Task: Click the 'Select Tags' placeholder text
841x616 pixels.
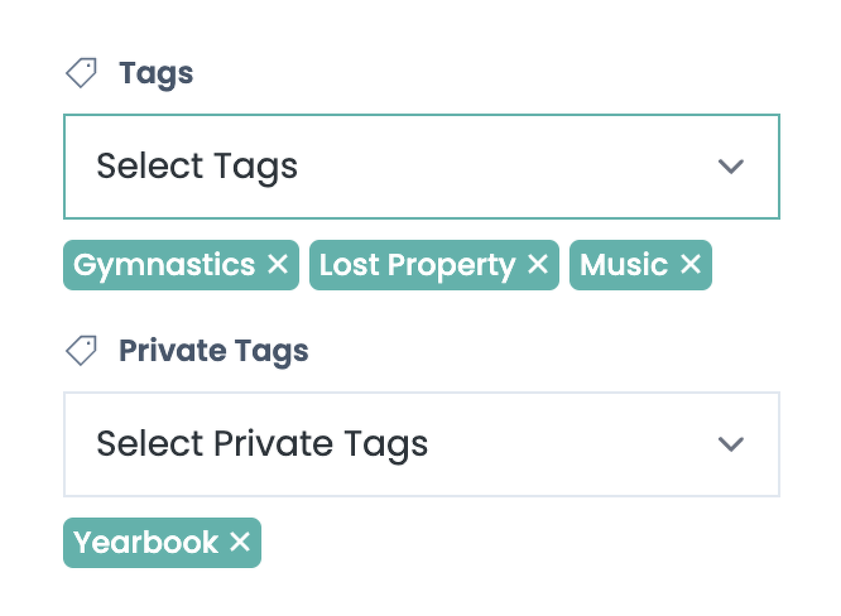Action: 197,167
